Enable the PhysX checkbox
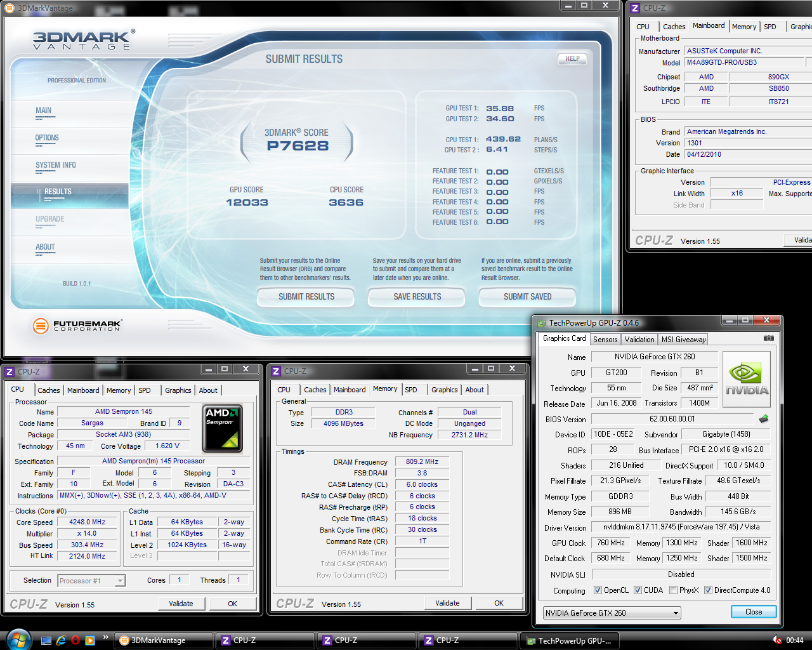The height and width of the screenshot is (650, 812). tap(673, 590)
